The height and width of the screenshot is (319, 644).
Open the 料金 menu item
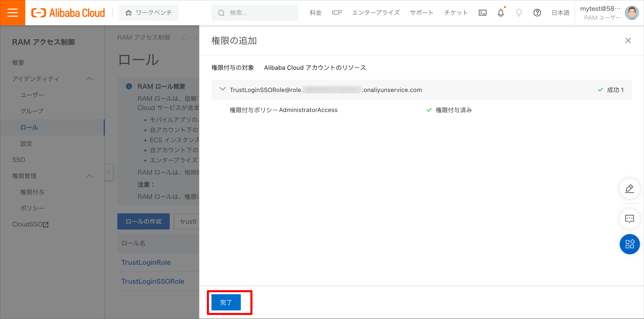click(315, 13)
